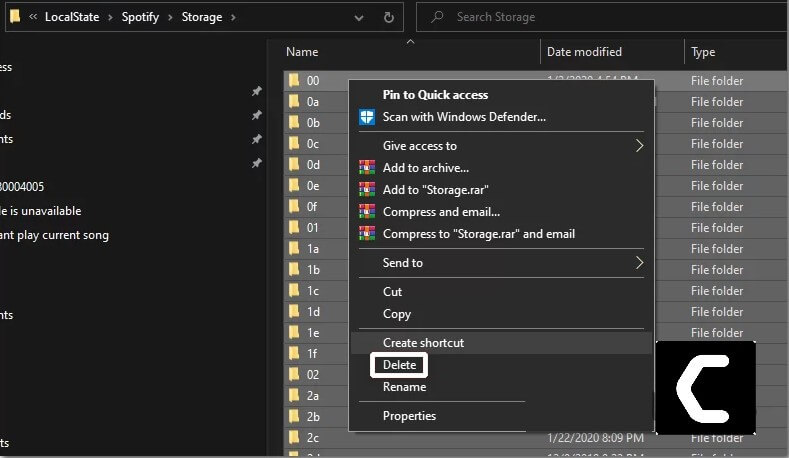
Task: Choose Delete from the context menu
Action: (399, 365)
